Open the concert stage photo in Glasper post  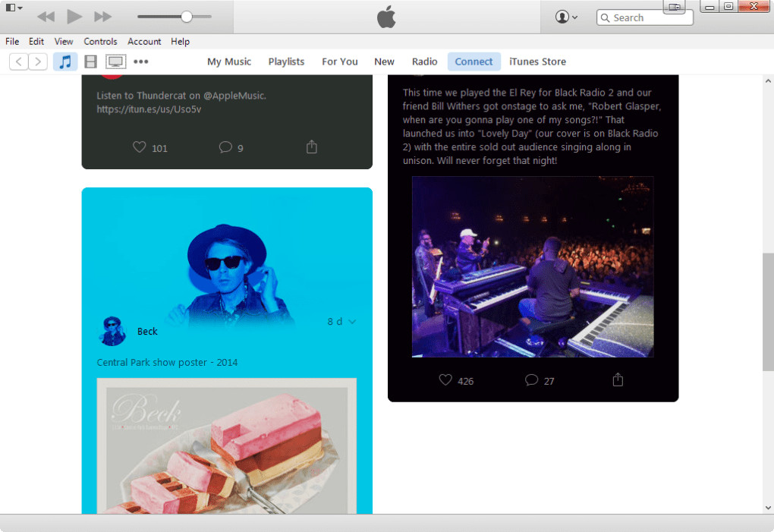pyautogui.click(x=533, y=266)
